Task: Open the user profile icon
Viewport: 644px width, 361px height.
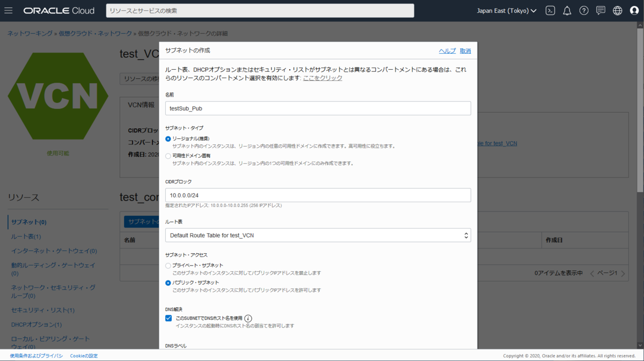Action: 634,11
